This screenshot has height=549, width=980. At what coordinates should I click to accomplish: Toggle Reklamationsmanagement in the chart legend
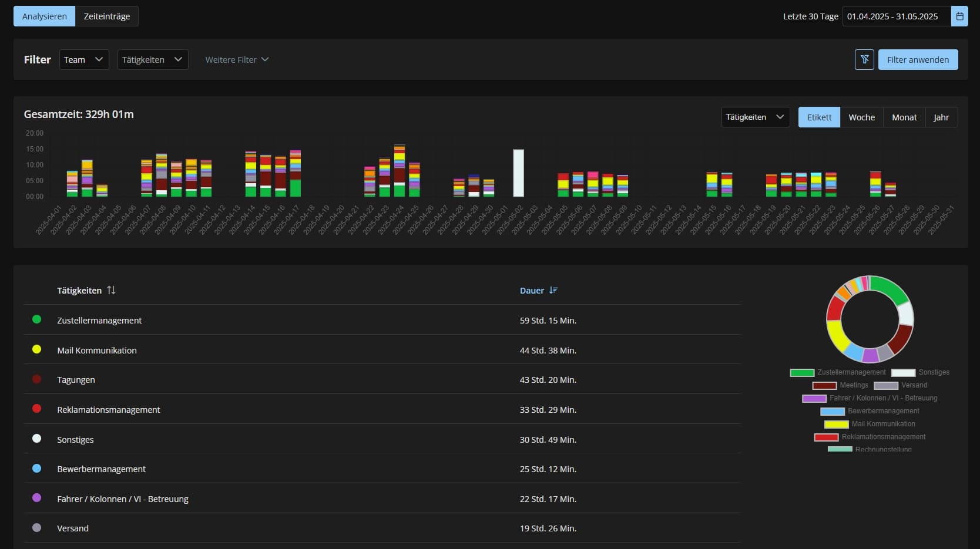(870, 437)
